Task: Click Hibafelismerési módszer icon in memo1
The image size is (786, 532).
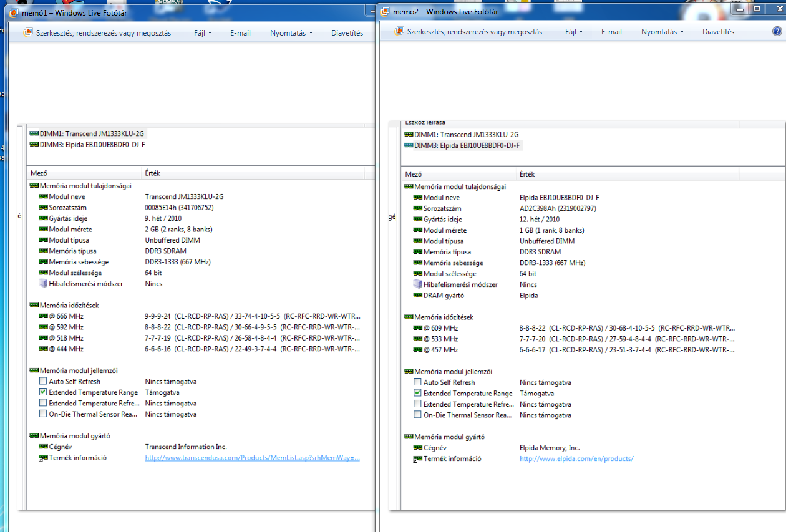Action: tap(43, 283)
